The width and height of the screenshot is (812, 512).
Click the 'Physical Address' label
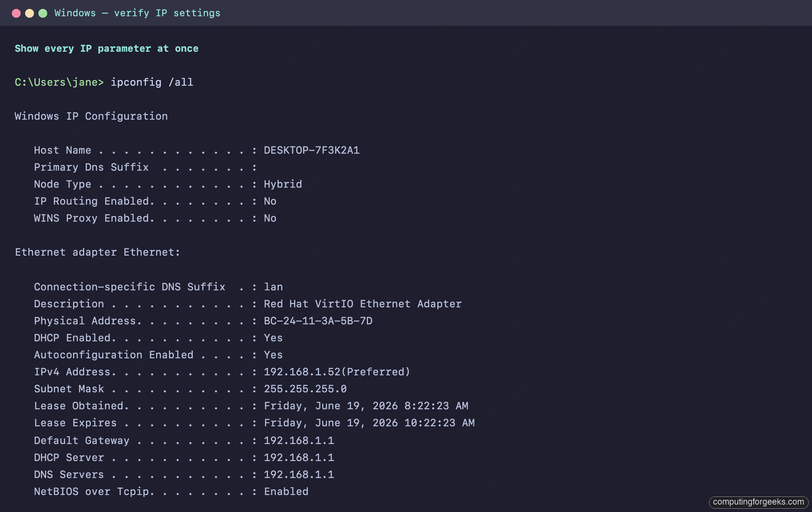tap(85, 321)
